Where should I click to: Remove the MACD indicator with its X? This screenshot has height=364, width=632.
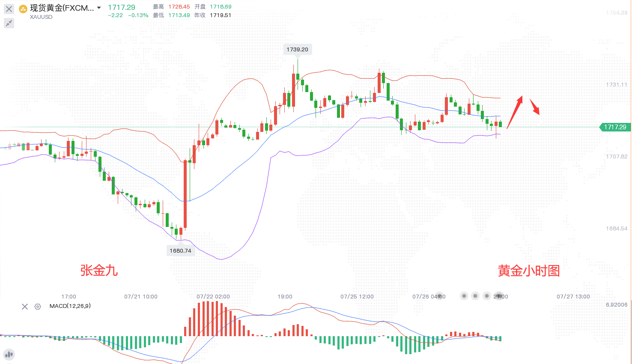click(x=25, y=307)
